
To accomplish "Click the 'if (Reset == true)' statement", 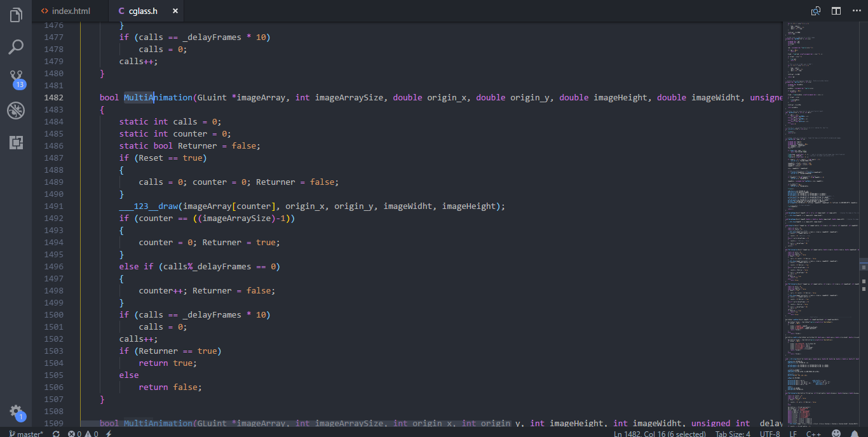I will [163, 158].
